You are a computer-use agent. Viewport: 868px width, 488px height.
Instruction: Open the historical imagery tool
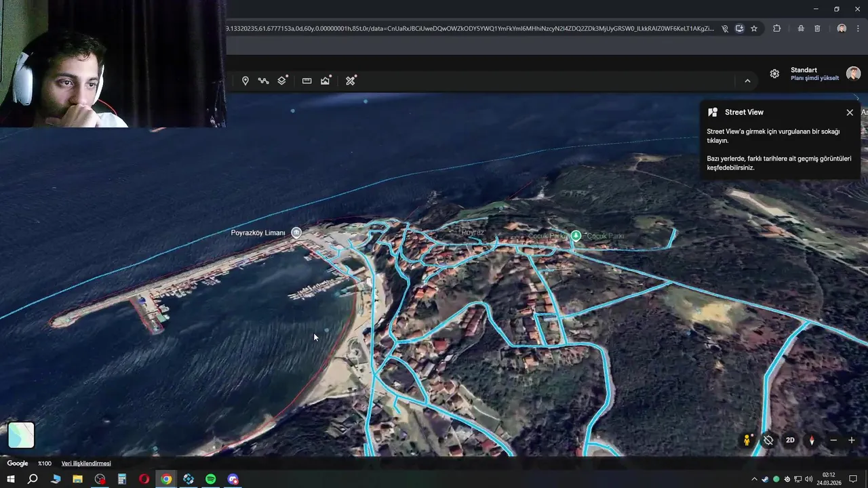coord(326,81)
